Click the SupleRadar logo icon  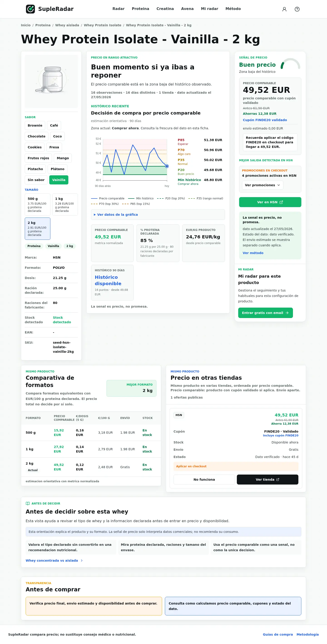(30, 9)
